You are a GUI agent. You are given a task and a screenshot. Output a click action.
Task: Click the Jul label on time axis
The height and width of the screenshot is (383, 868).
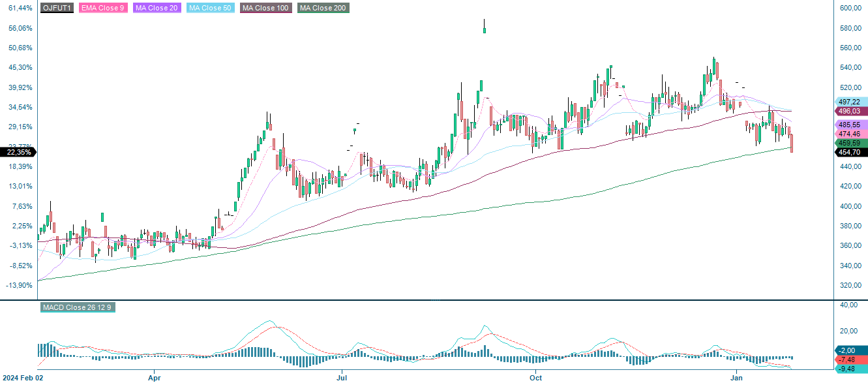click(341, 377)
